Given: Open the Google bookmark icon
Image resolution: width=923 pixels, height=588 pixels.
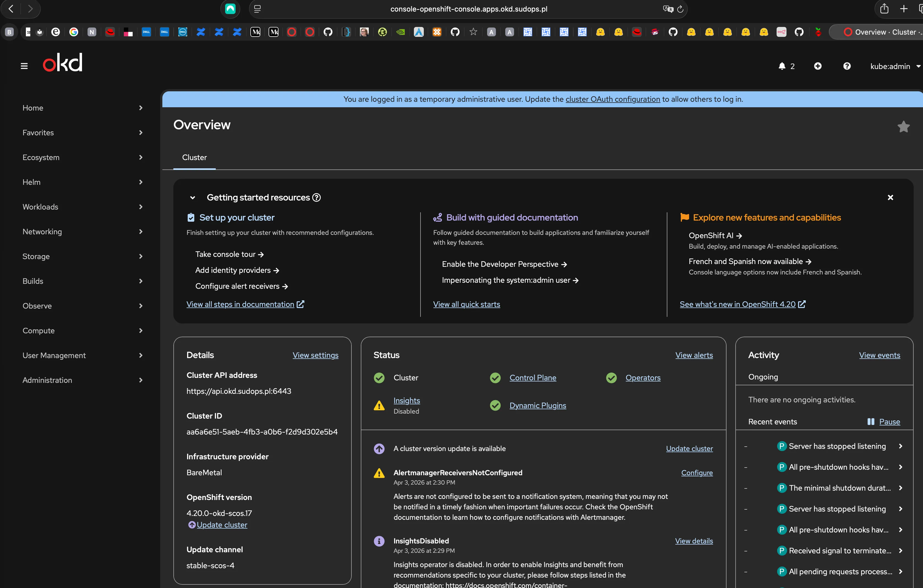Looking at the screenshot, I should (73, 32).
